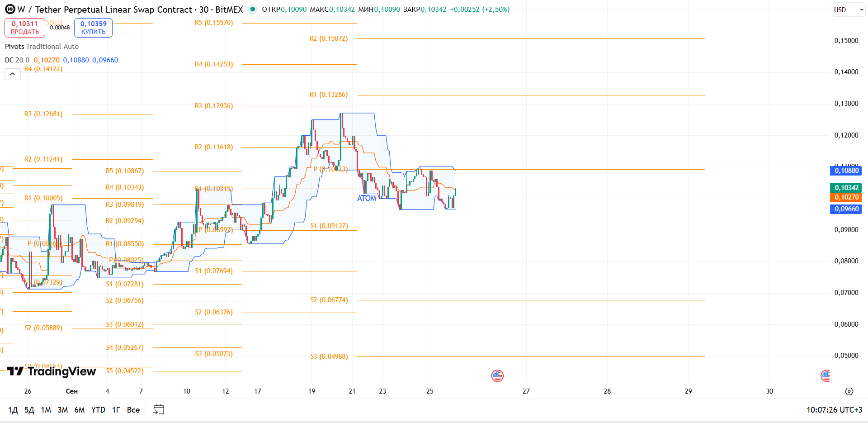The image size is (868, 423).
Task: Select the 6М time range
Action: pyautogui.click(x=80, y=410)
